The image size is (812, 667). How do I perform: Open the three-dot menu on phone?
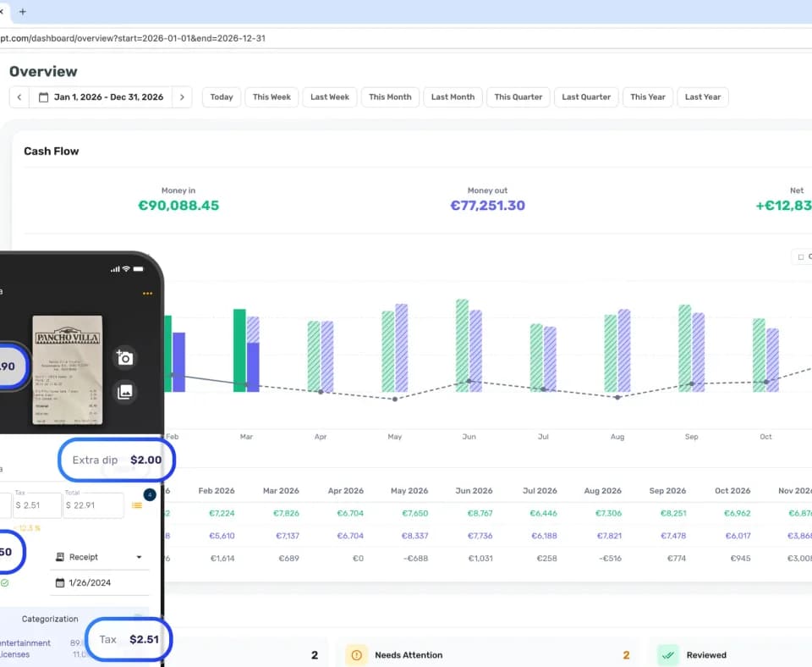[147, 294]
